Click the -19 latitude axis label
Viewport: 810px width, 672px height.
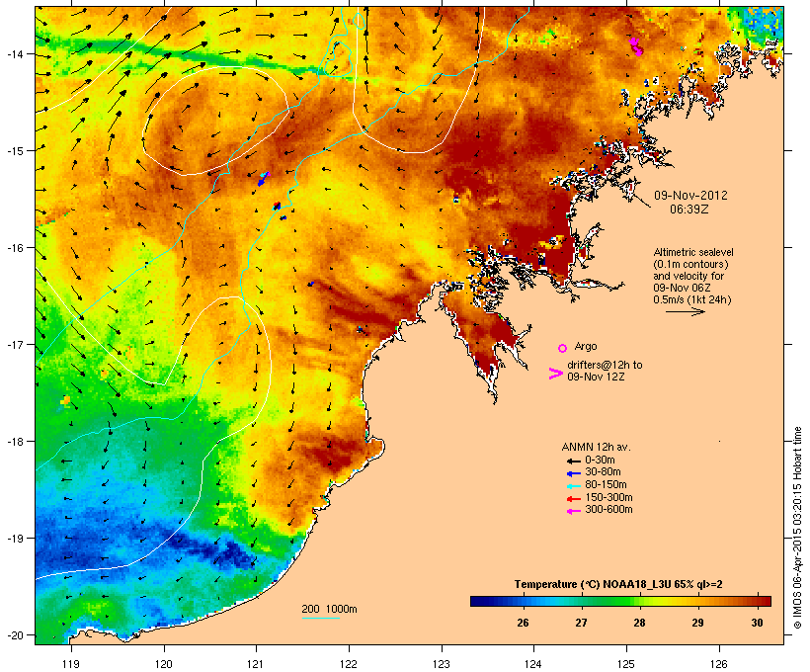coord(15,539)
